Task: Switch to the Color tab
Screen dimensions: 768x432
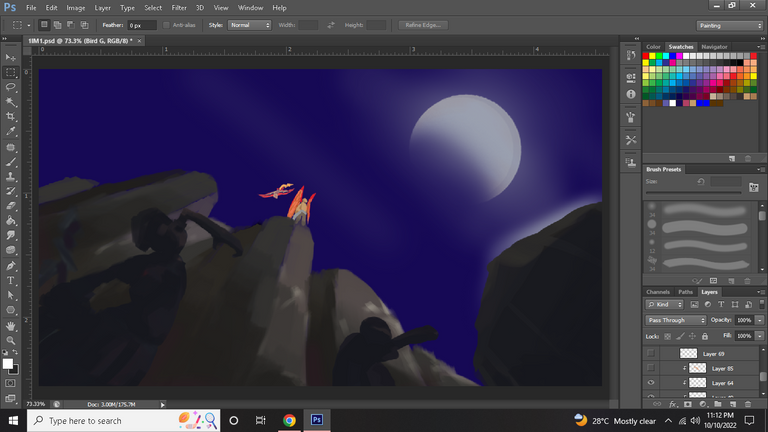Action: [x=653, y=47]
